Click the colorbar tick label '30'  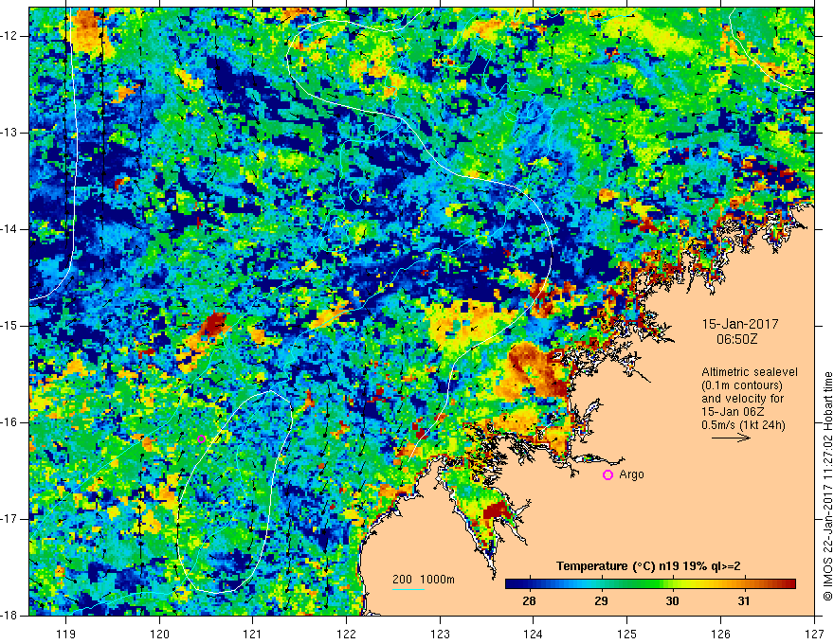(672, 601)
